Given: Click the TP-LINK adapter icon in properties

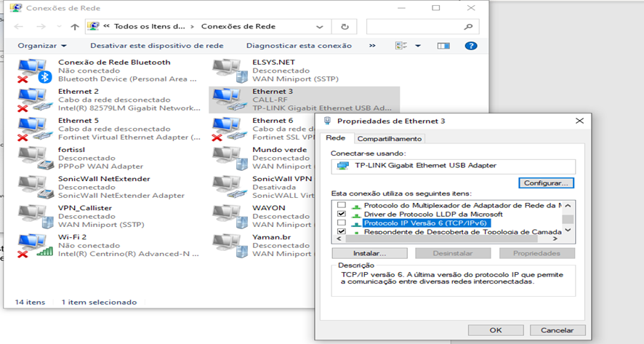Looking at the screenshot, I should coord(342,166).
